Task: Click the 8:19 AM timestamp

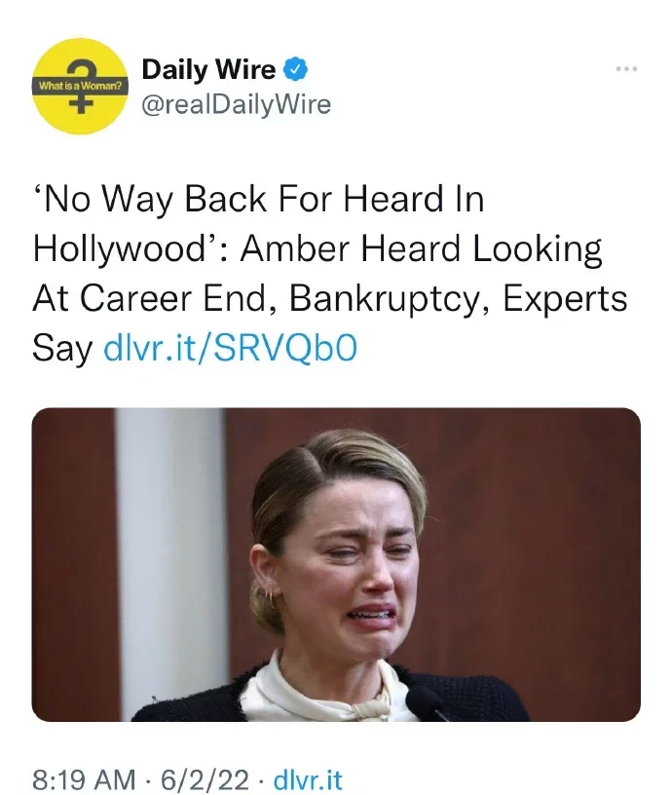Action: click(84, 779)
